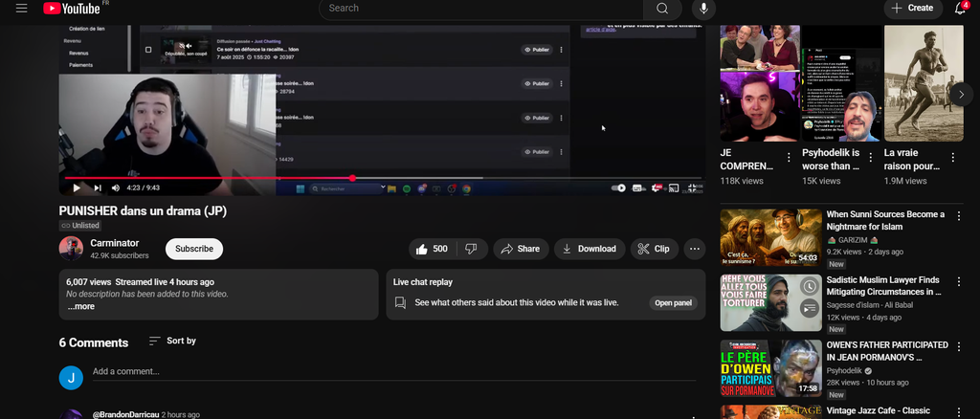Play the video with the play button
This screenshot has height=419, width=980.
point(77,187)
